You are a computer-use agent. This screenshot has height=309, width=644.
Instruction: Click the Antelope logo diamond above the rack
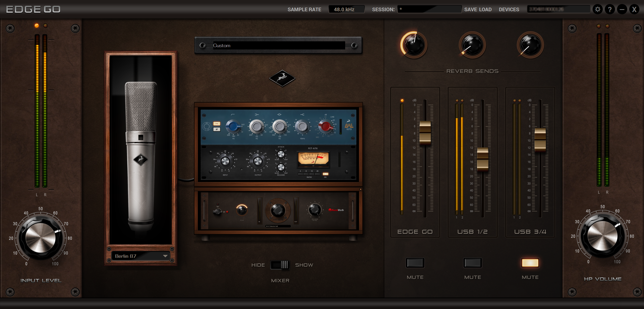pos(282,78)
